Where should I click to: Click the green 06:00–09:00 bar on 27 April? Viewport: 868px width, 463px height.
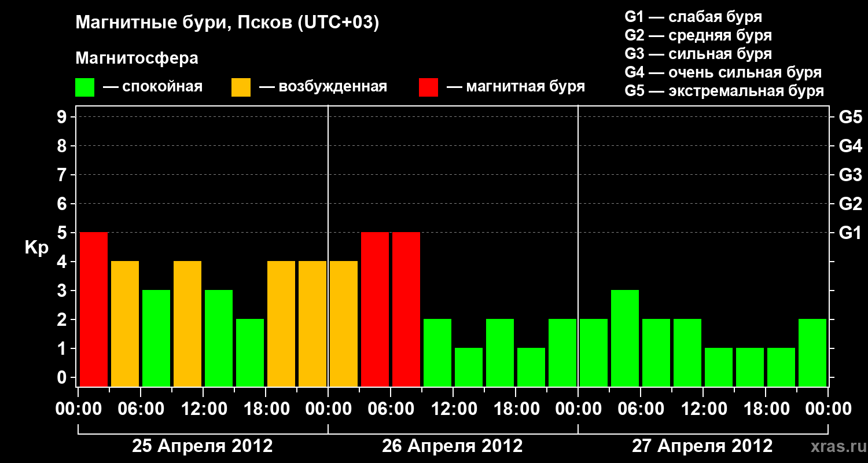(656, 352)
